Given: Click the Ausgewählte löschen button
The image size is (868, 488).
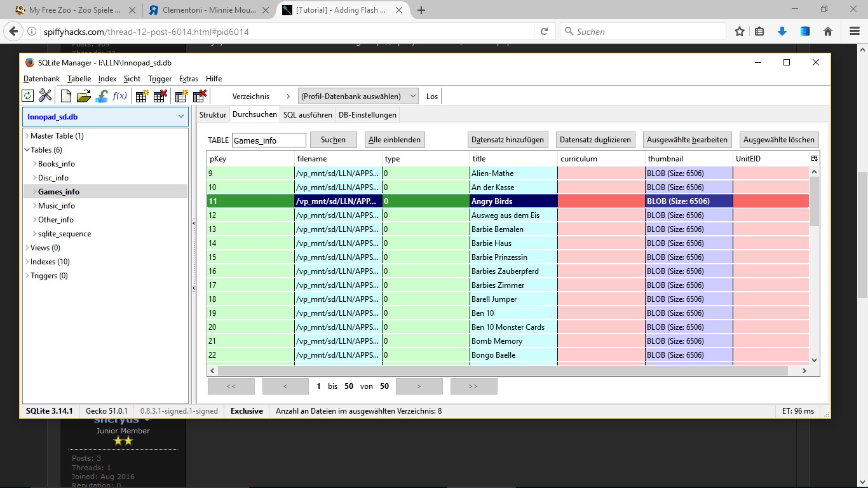Looking at the screenshot, I should [779, 140].
